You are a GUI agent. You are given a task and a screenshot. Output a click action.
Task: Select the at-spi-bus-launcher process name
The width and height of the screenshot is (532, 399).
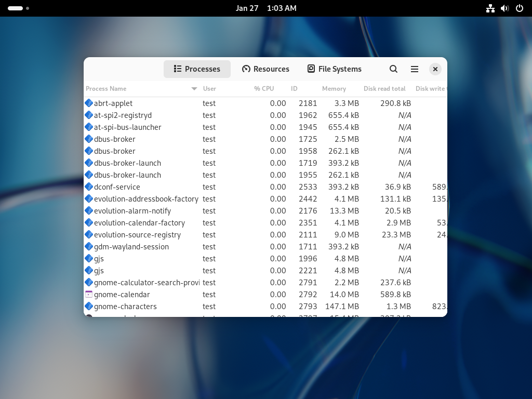pyautogui.click(x=128, y=127)
